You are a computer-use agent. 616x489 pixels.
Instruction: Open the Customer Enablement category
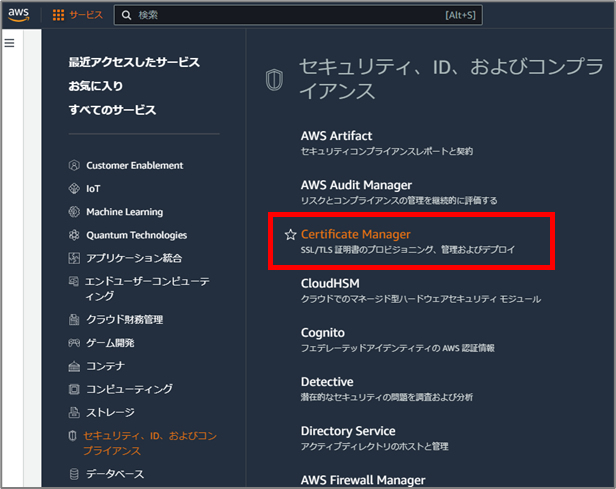pyautogui.click(x=134, y=165)
